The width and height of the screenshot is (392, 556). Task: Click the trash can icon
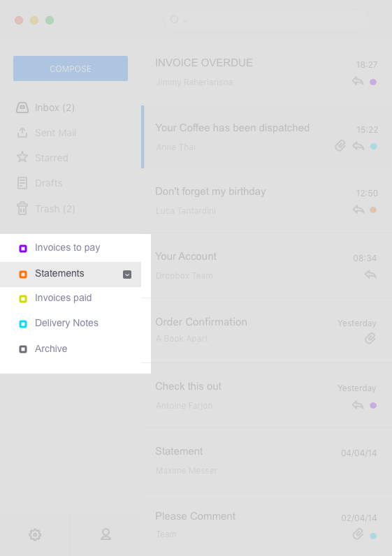pos(22,208)
